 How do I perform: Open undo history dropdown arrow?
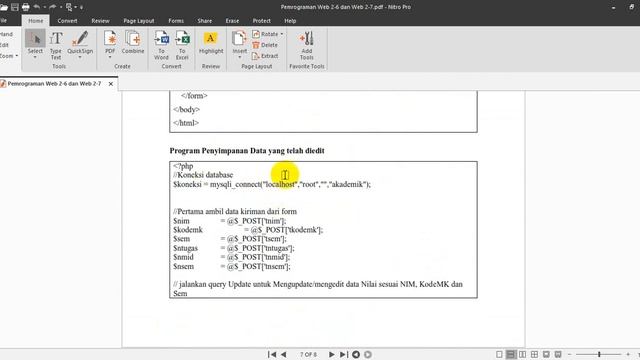click(x=44, y=7)
